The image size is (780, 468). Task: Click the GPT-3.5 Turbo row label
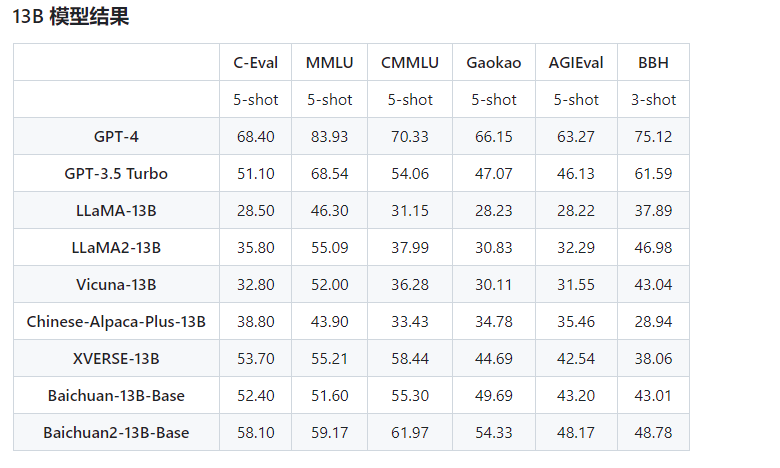click(x=116, y=173)
